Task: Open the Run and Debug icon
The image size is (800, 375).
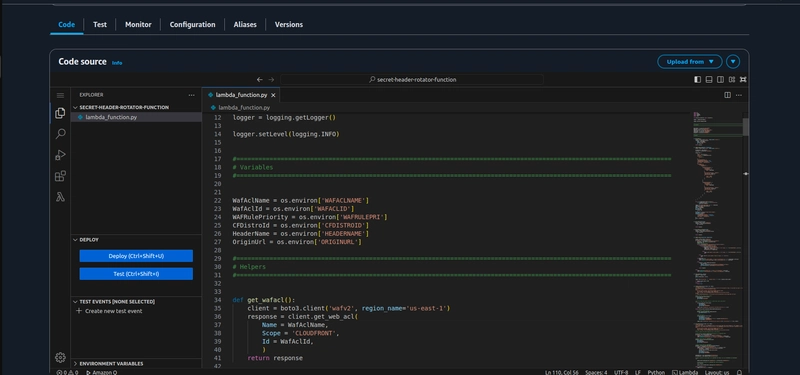Action: pyautogui.click(x=60, y=155)
